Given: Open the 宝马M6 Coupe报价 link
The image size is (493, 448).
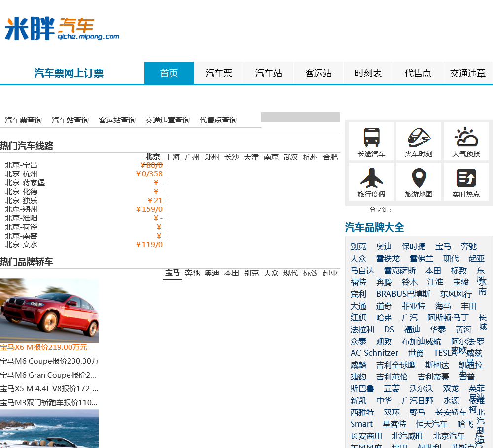Looking at the screenshot, I should tap(49, 361).
